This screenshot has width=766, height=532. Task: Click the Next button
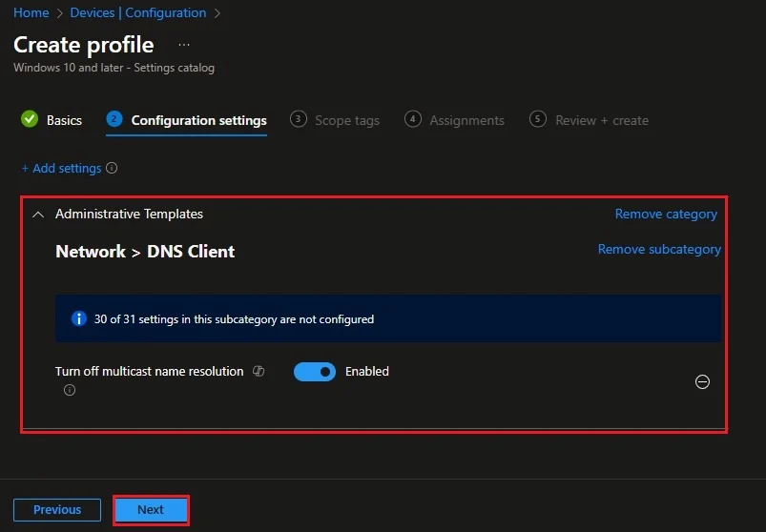coord(151,510)
